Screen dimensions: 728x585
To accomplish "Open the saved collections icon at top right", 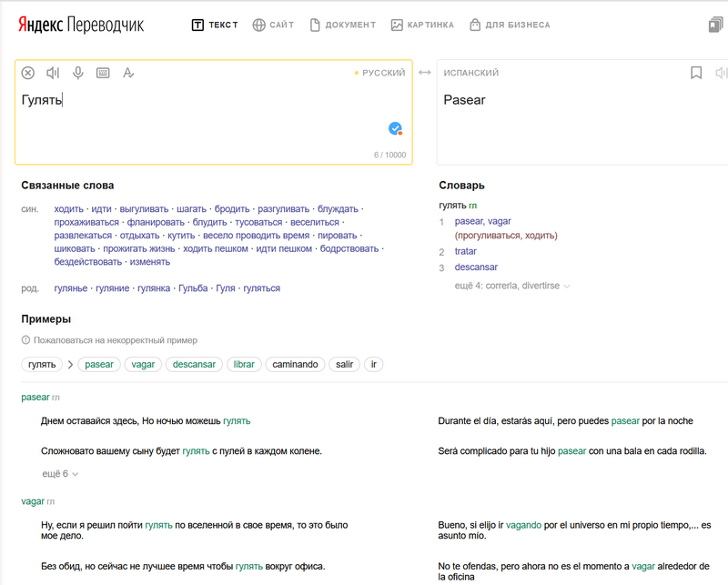I will 715,25.
